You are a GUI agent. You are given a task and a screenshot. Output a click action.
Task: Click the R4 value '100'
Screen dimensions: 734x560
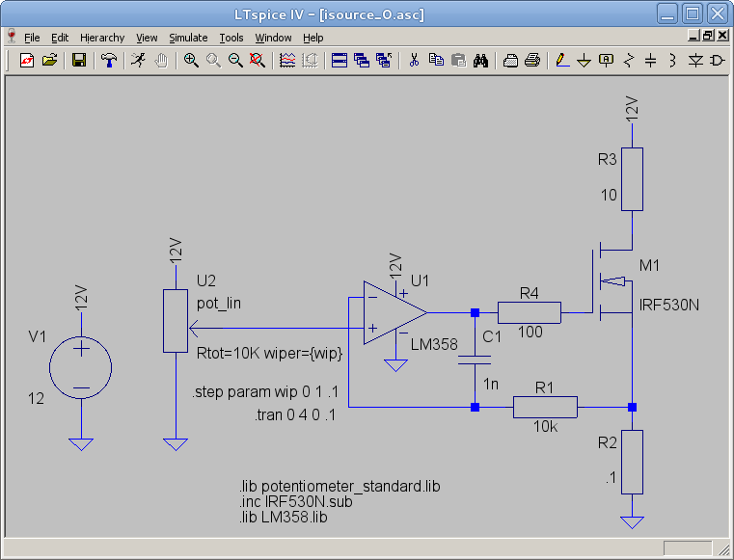[530, 333]
